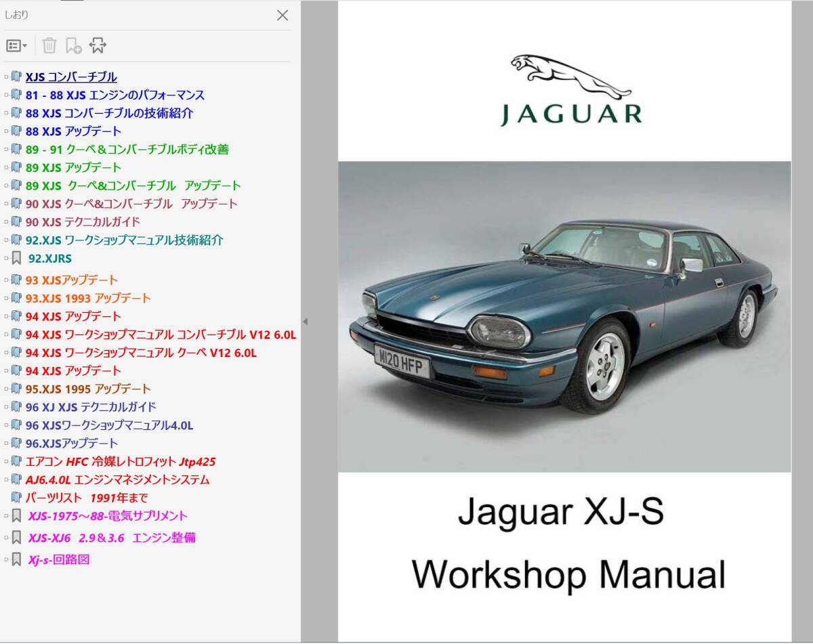Click bookmark icon beside XJS-XJ6 2.9＆3.6 エンジン整備
Viewport: 813px width, 644px height.
[x=17, y=538]
